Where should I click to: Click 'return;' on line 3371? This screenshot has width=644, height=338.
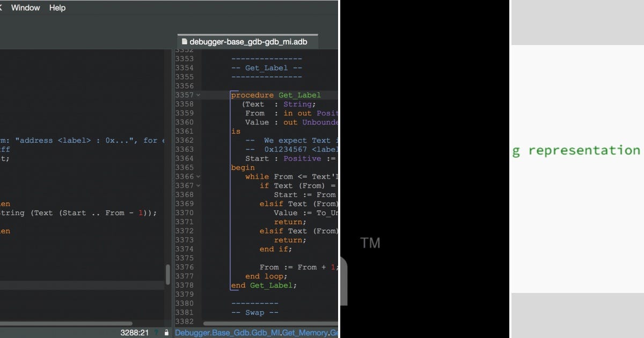[290, 222]
